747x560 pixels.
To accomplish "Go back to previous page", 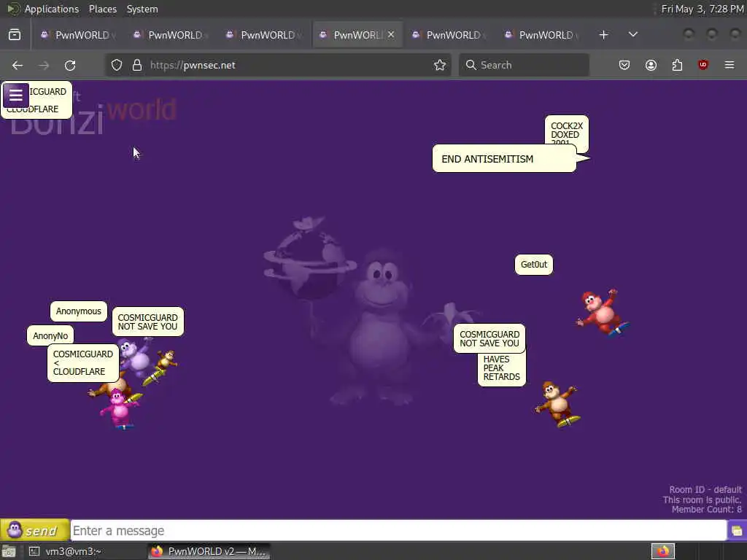I will pyautogui.click(x=18, y=65).
